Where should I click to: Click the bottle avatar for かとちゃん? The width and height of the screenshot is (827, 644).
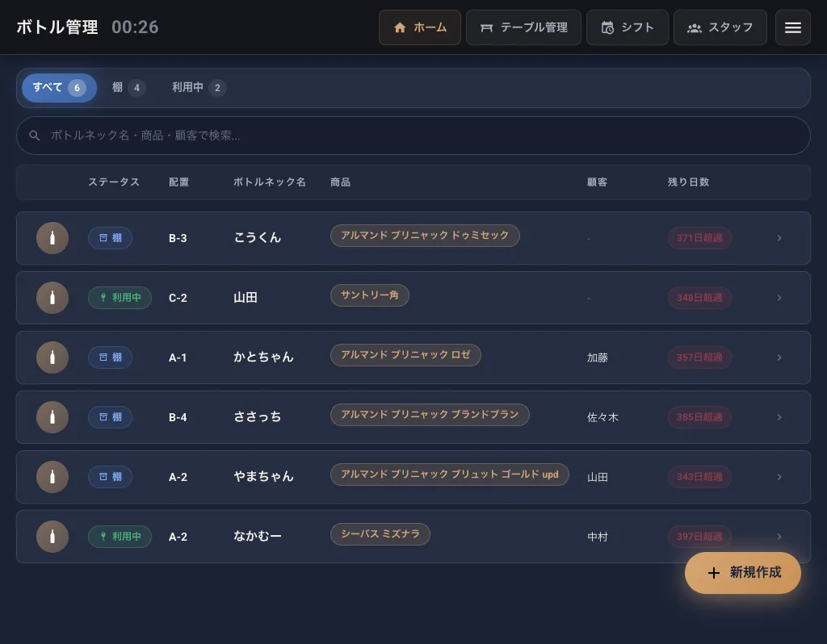click(x=52, y=358)
